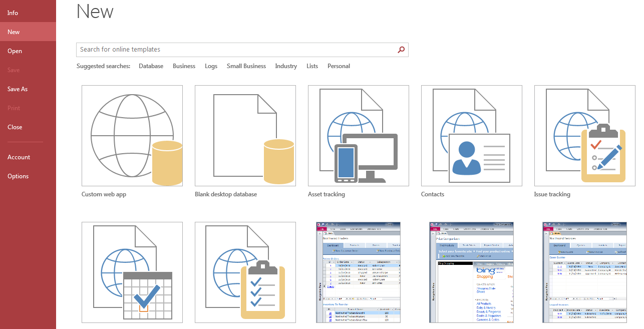The height and width of the screenshot is (329, 644).
Task: Search the suggested Database category
Action: (151, 66)
